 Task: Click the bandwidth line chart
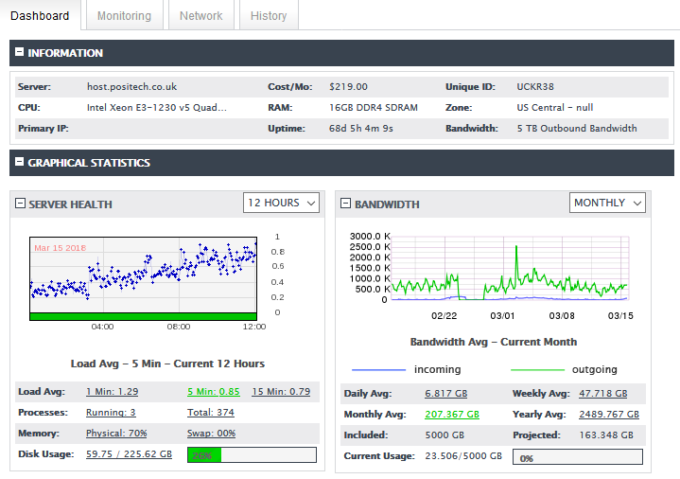510,268
